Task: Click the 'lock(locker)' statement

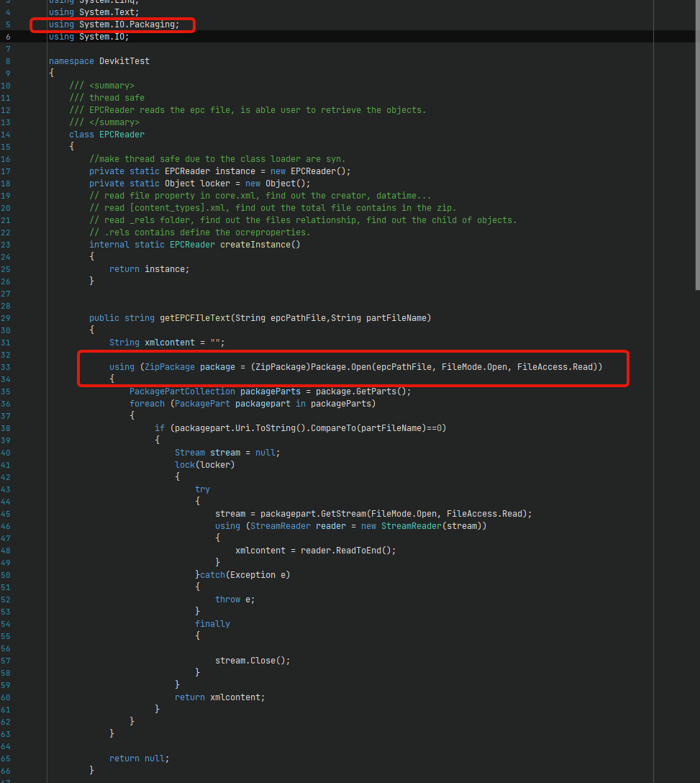Action: (205, 465)
